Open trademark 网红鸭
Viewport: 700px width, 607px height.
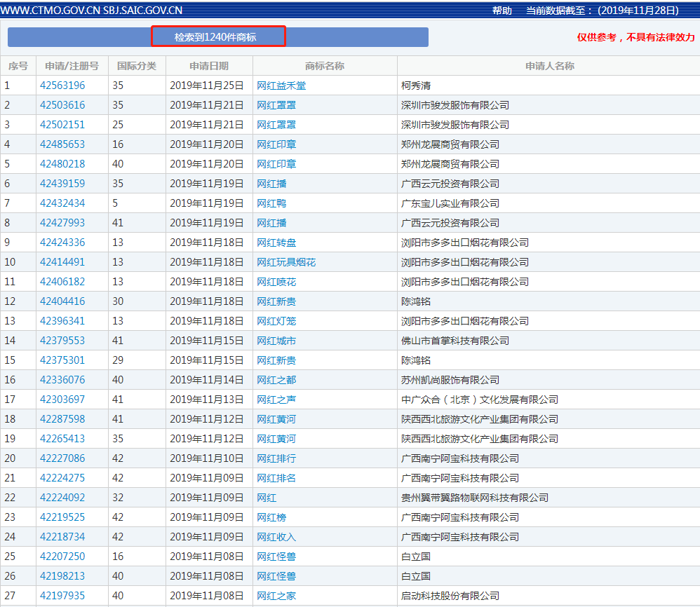pos(271,203)
